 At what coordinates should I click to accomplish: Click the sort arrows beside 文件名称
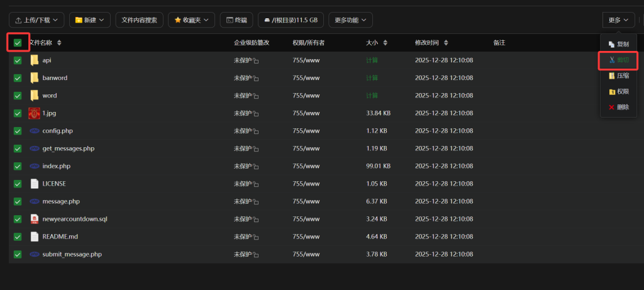tap(59, 43)
